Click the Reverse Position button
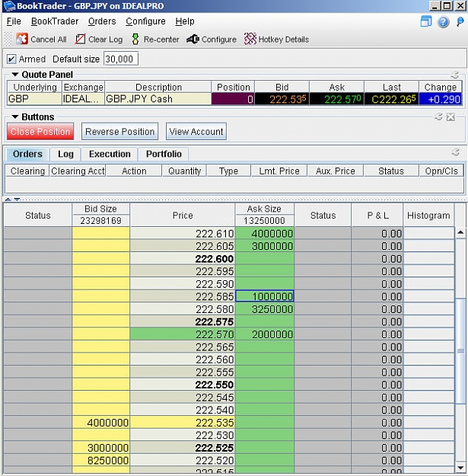Image resolution: width=468 pixels, height=476 pixels. click(x=119, y=132)
